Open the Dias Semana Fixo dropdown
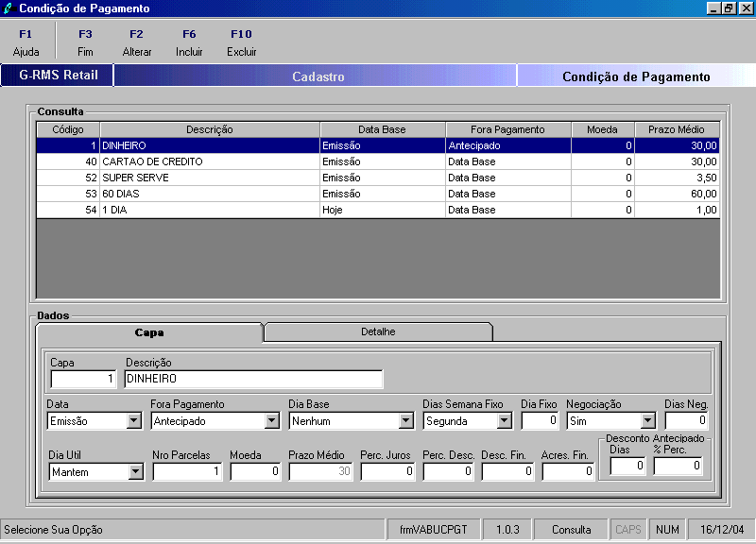 pyautogui.click(x=505, y=421)
